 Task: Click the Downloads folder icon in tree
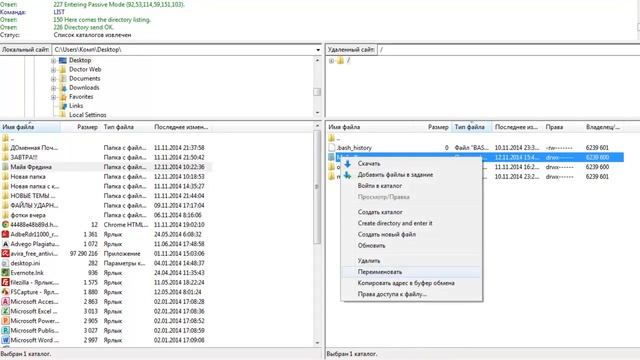pos(62,88)
